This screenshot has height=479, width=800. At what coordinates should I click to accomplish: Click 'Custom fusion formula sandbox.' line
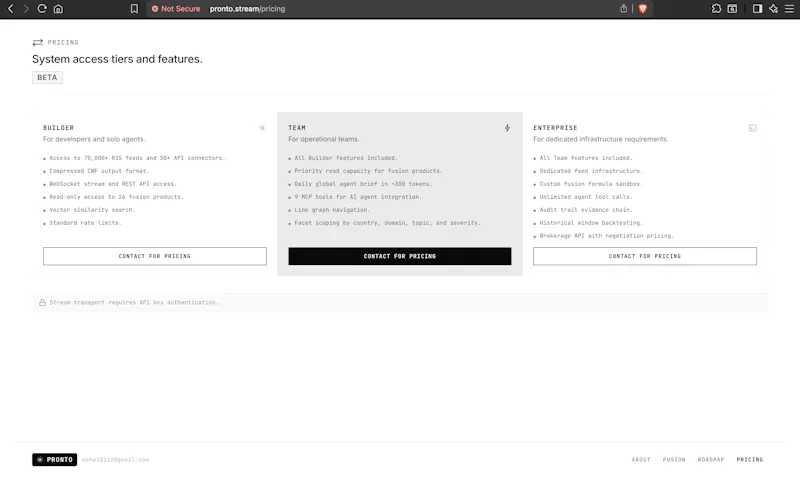pyautogui.click(x=591, y=184)
